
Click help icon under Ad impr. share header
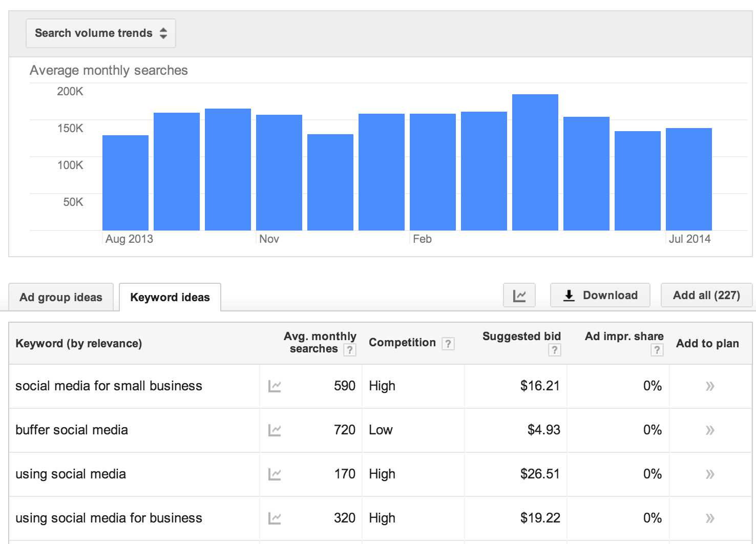[x=657, y=350]
